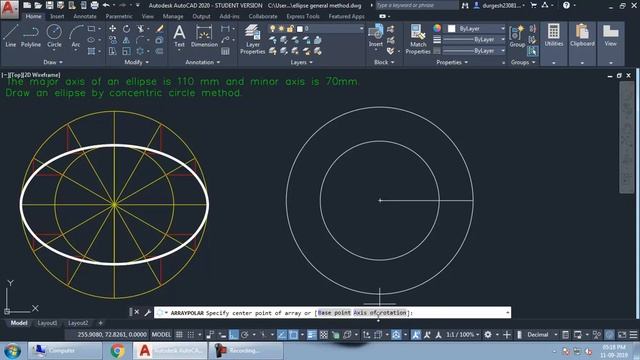The image size is (640, 360).
Task: Click the Text annotation tool
Action: [x=179, y=36]
